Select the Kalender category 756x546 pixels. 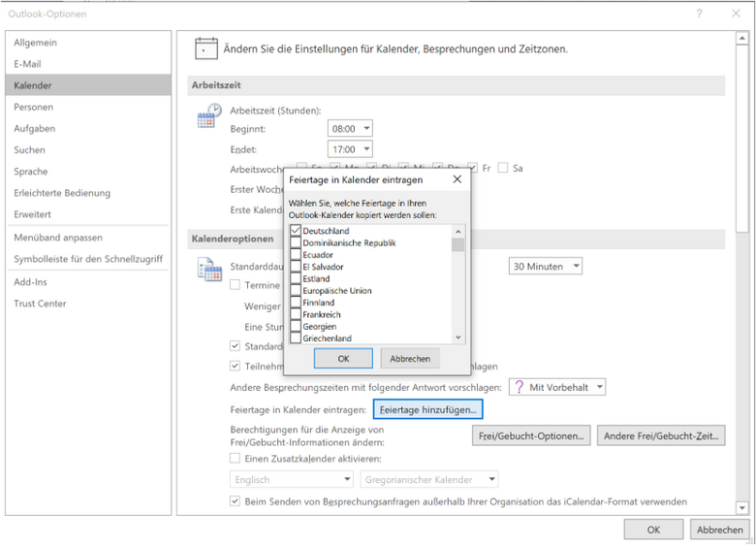tap(88, 85)
